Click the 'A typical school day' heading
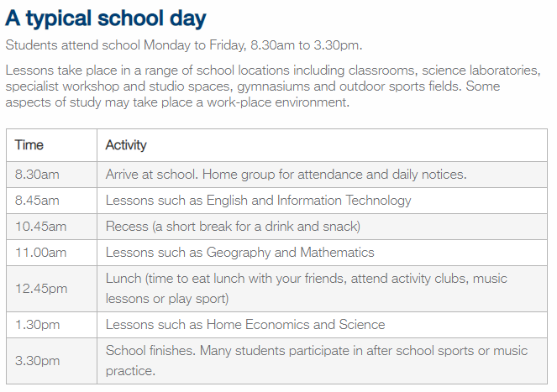The width and height of the screenshot is (557, 392). [106, 18]
